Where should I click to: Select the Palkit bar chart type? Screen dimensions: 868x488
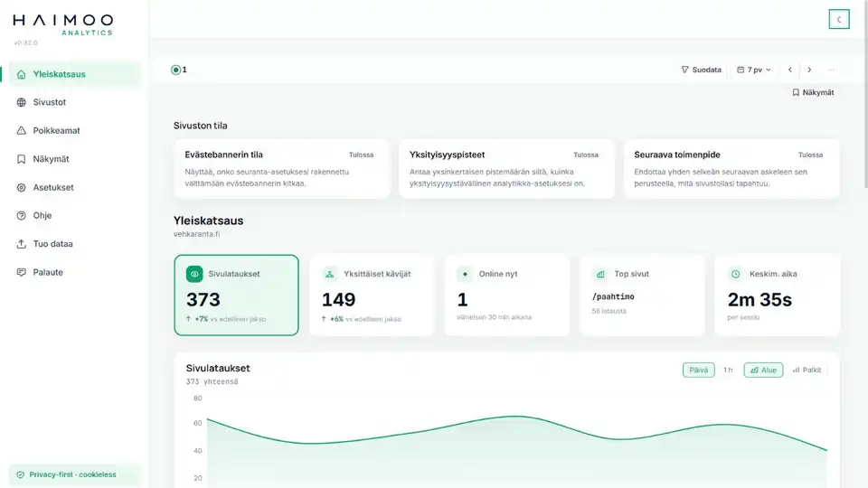[x=807, y=371]
